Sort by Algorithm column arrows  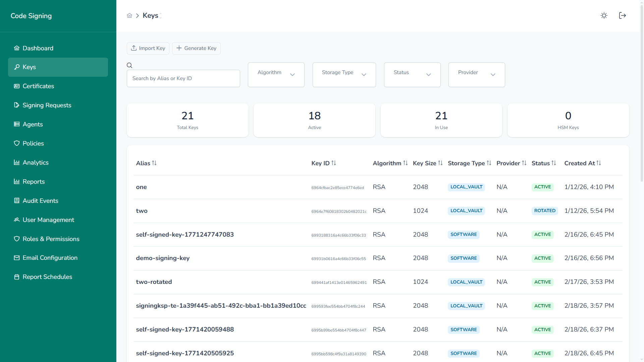[x=406, y=163]
